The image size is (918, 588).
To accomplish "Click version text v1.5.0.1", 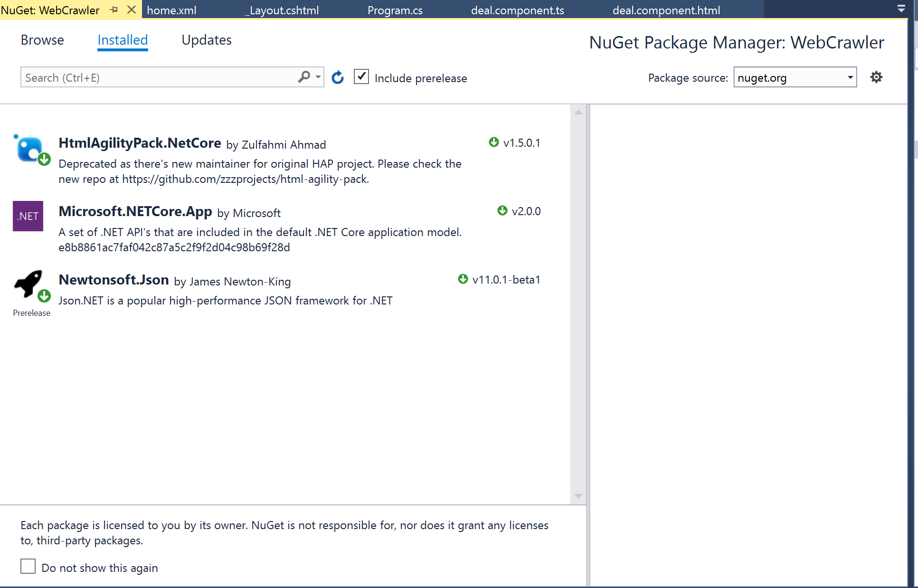I will pos(522,143).
